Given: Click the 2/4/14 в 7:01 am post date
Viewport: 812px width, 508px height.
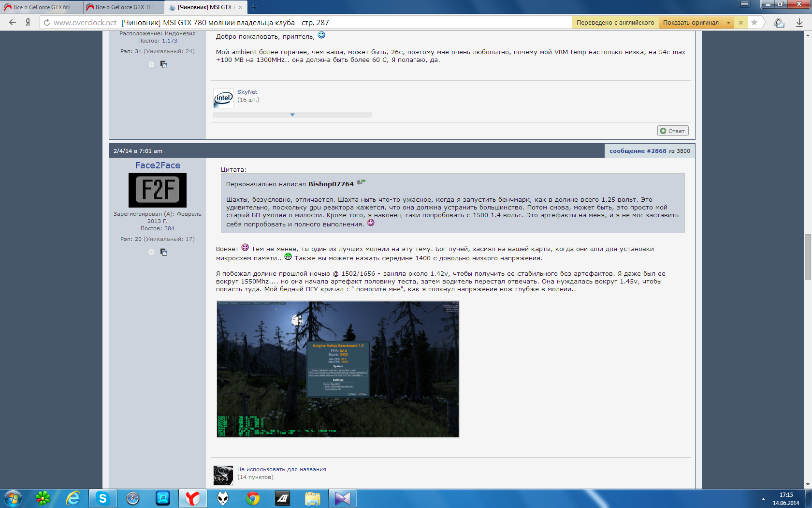Looking at the screenshot, I should [138, 151].
